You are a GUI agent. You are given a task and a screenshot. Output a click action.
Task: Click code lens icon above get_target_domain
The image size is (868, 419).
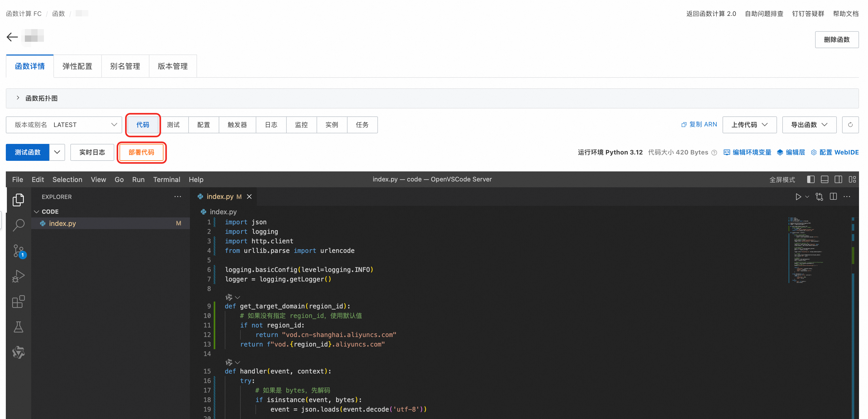(x=229, y=297)
